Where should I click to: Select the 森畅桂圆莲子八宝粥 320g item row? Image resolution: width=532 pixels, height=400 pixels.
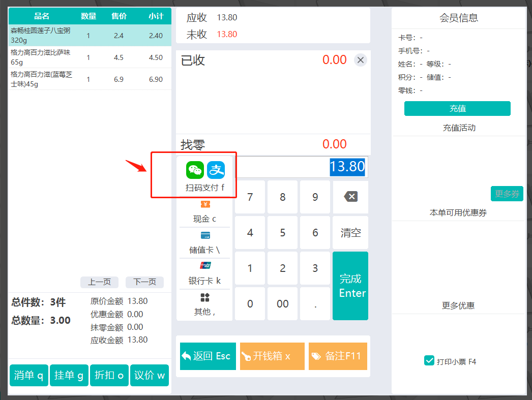tap(90, 35)
